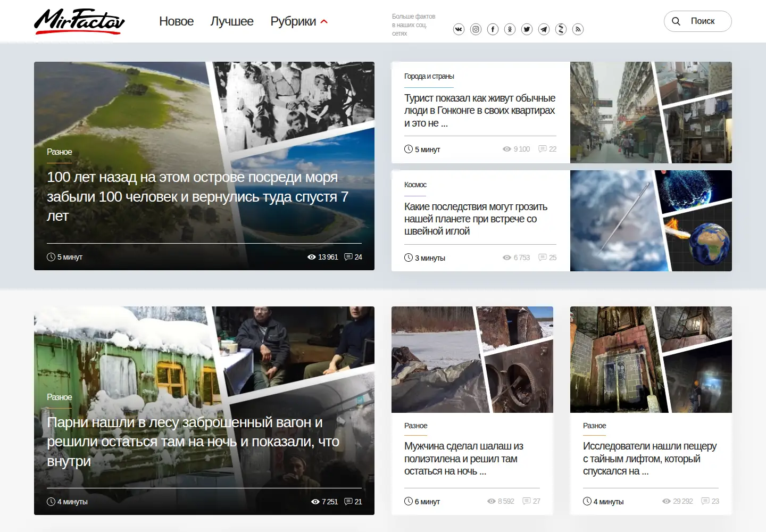Open the Лучшее menu item

tap(232, 21)
